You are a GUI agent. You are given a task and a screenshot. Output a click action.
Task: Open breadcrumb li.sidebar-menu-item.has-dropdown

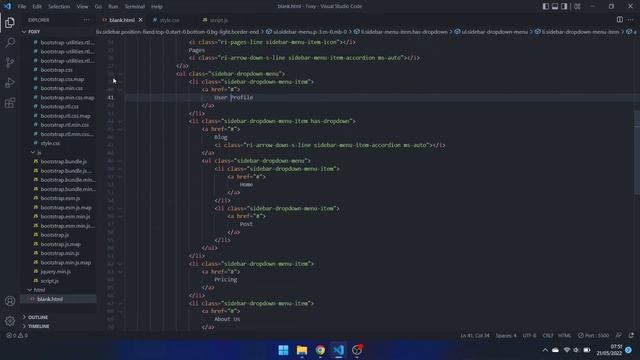click(x=400, y=31)
